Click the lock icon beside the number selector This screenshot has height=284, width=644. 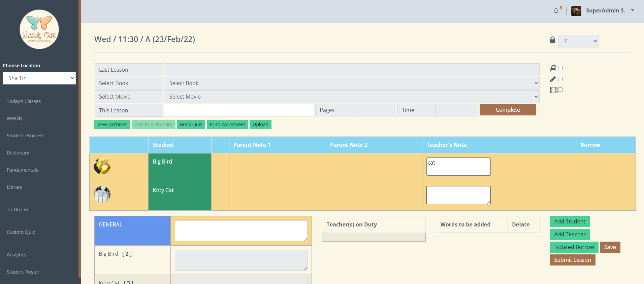552,40
